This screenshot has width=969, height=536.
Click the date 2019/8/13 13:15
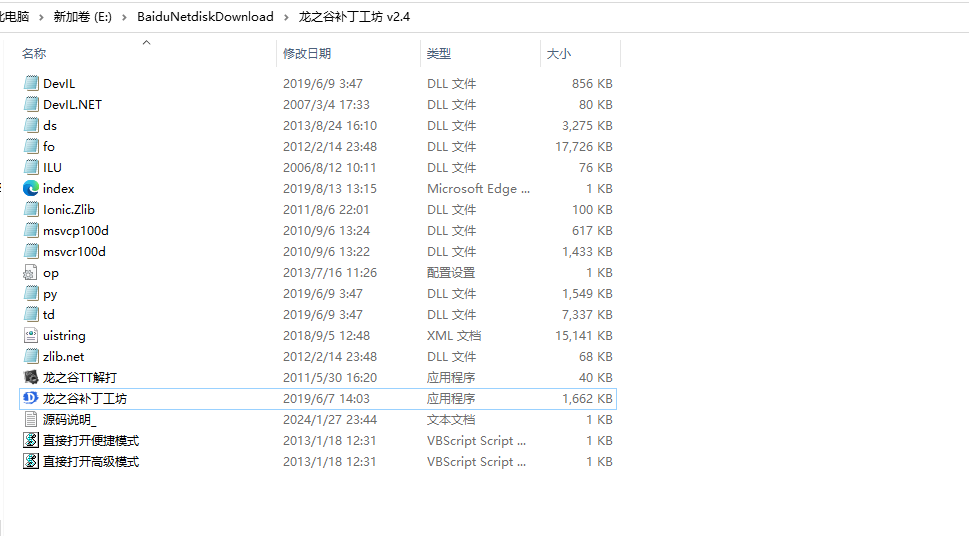330,189
